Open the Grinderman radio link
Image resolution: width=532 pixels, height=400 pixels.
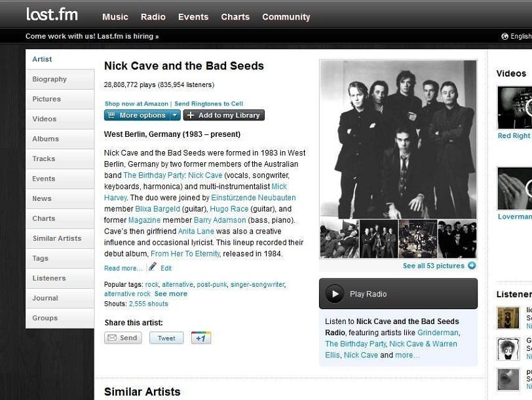point(438,333)
